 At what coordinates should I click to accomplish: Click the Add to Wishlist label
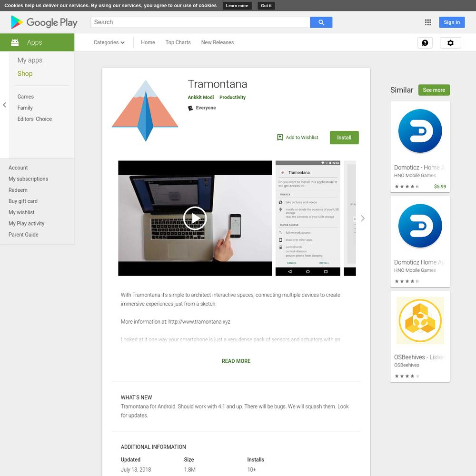(x=302, y=137)
